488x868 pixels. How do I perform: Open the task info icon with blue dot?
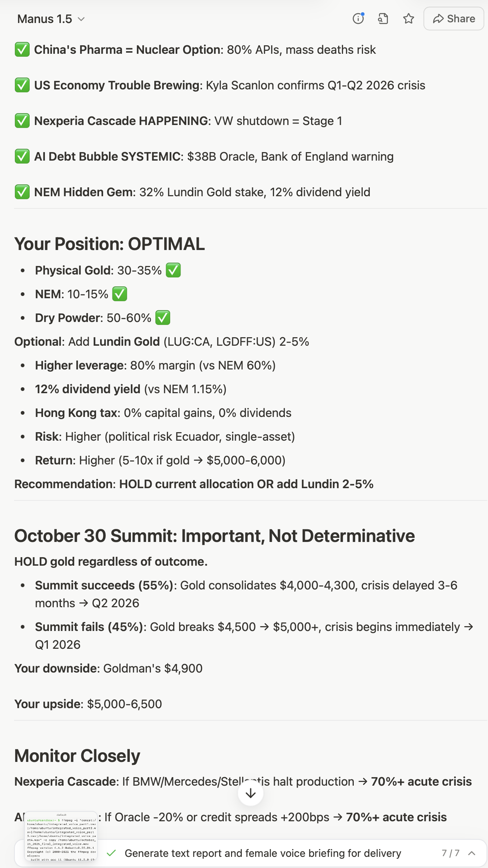pos(358,19)
